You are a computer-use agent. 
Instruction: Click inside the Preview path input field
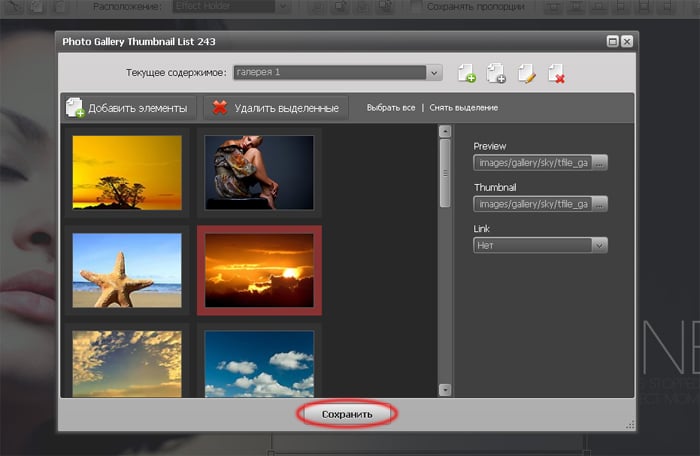pyautogui.click(x=532, y=162)
